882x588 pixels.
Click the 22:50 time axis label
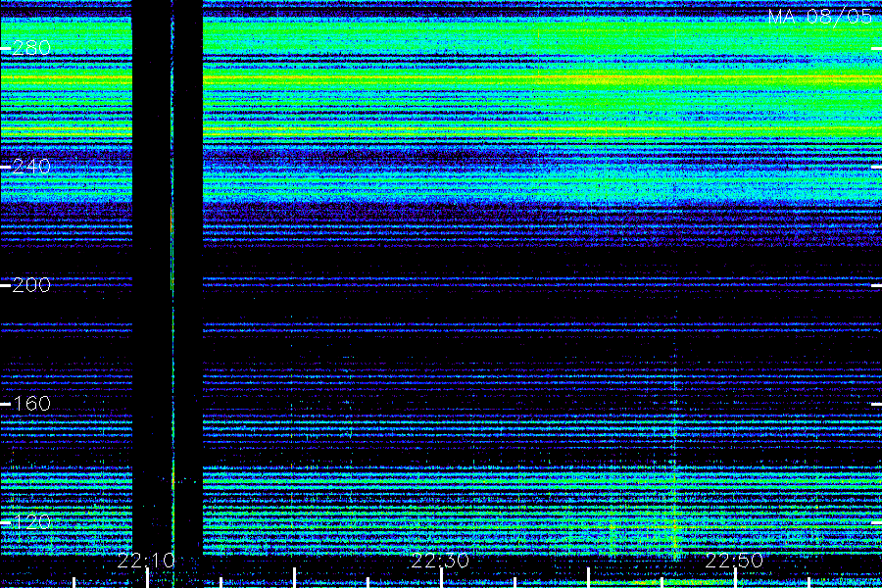(734, 561)
